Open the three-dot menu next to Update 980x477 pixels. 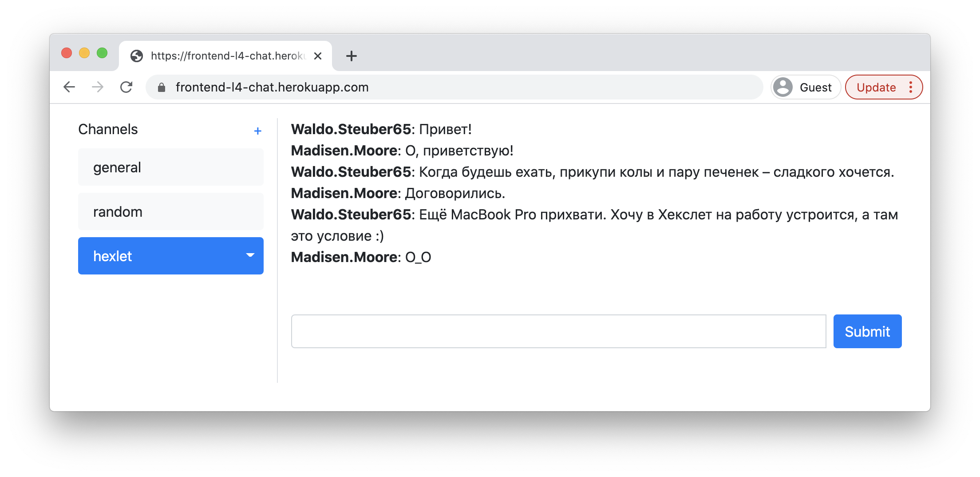pyautogui.click(x=911, y=87)
